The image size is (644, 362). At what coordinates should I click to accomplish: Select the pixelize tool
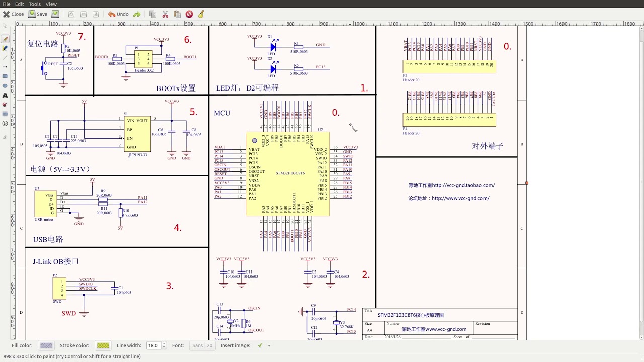pyautogui.click(x=5, y=114)
